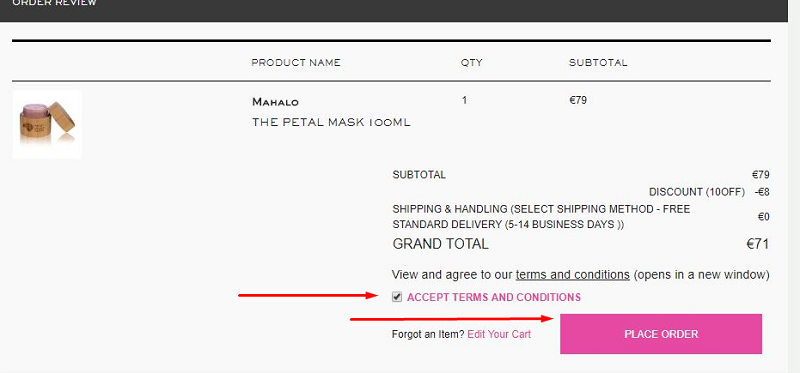Viewport: 800px width, 373px height.
Task: Click the pink Place Order button
Action: pyautogui.click(x=661, y=334)
